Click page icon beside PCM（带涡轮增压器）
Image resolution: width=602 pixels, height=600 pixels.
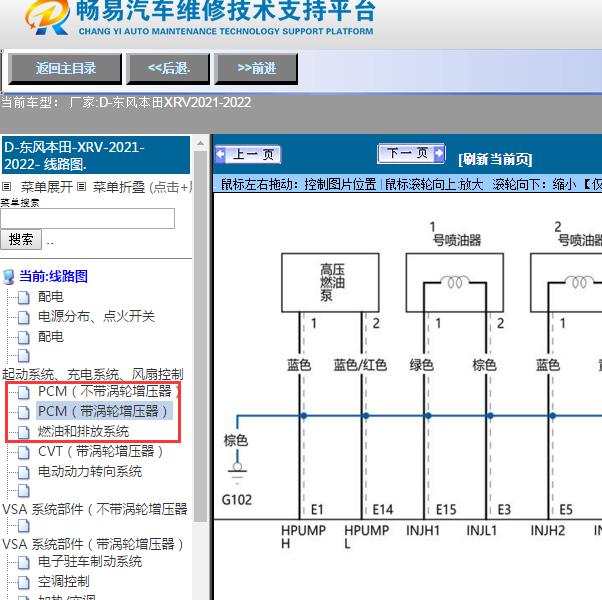tap(24, 412)
